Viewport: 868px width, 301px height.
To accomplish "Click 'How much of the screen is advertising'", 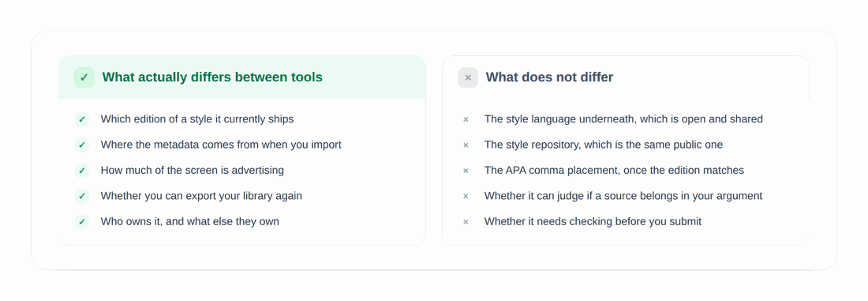I will [x=192, y=170].
